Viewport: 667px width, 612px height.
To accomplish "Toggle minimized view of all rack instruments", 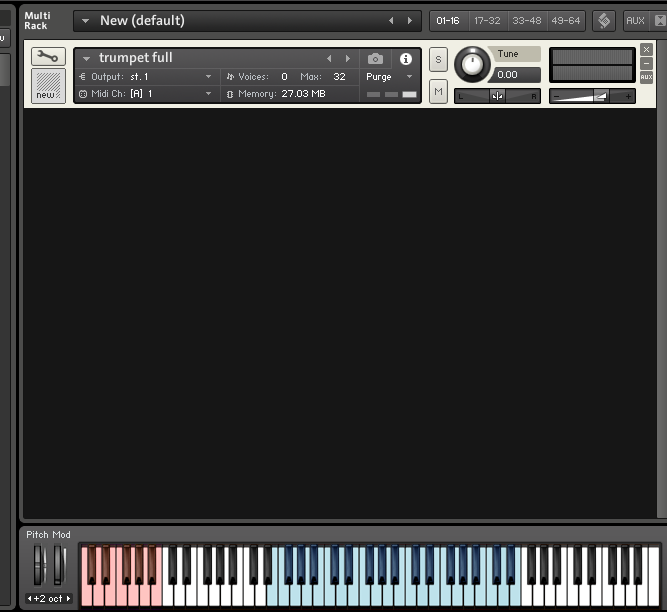I will 659,21.
